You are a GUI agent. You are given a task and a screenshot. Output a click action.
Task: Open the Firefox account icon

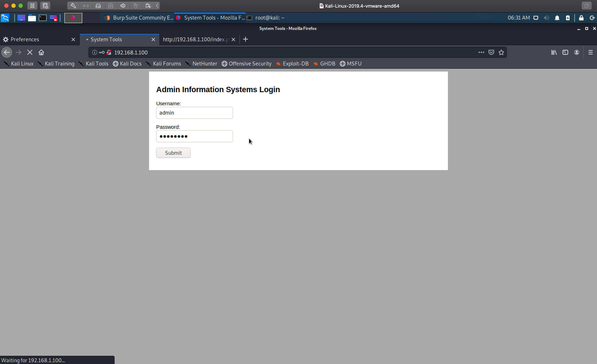pos(577,52)
